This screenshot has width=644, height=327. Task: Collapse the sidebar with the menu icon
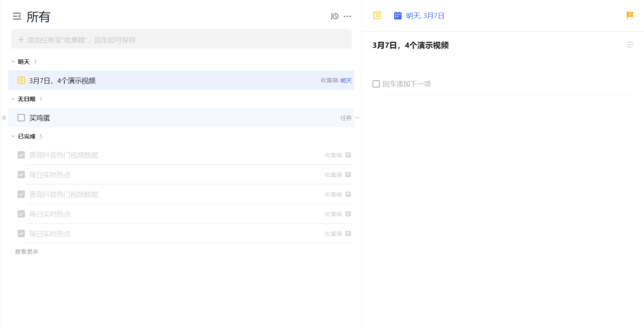[17, 17]
